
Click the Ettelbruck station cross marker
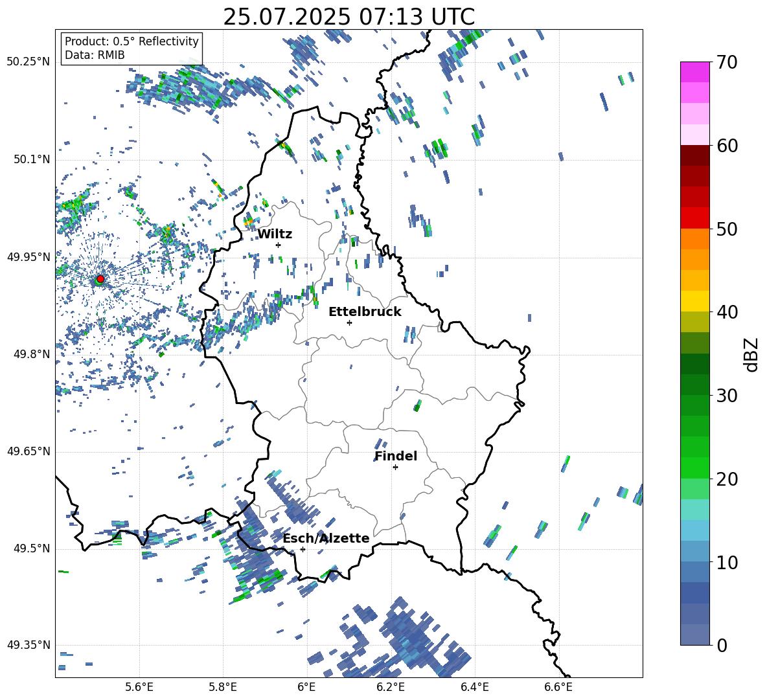(349, 322)
